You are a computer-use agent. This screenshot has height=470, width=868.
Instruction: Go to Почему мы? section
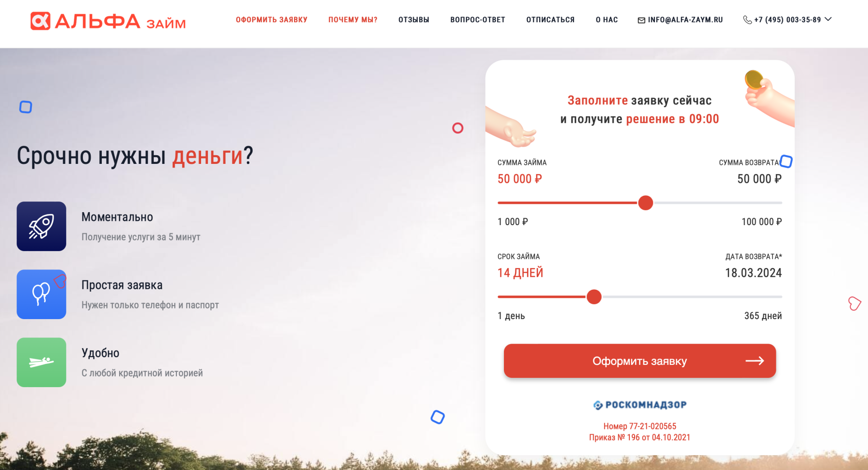tap(353, 20)
